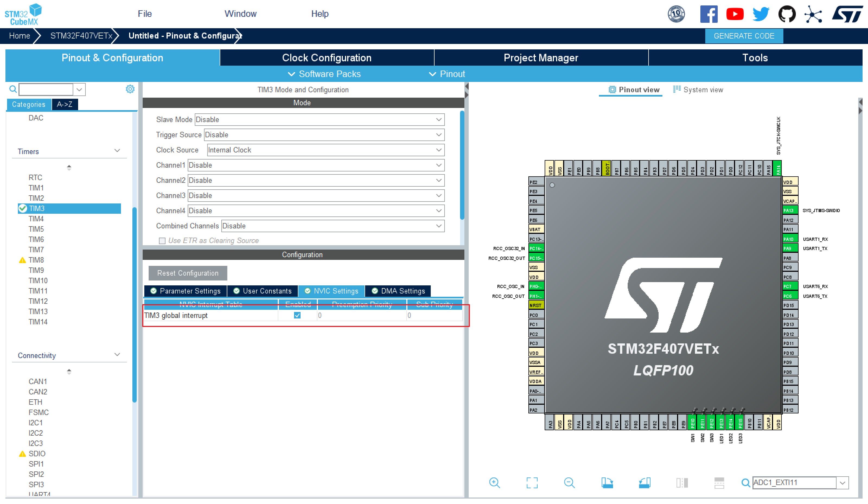
Task: Switch to System view
Action: pos(698,90)
